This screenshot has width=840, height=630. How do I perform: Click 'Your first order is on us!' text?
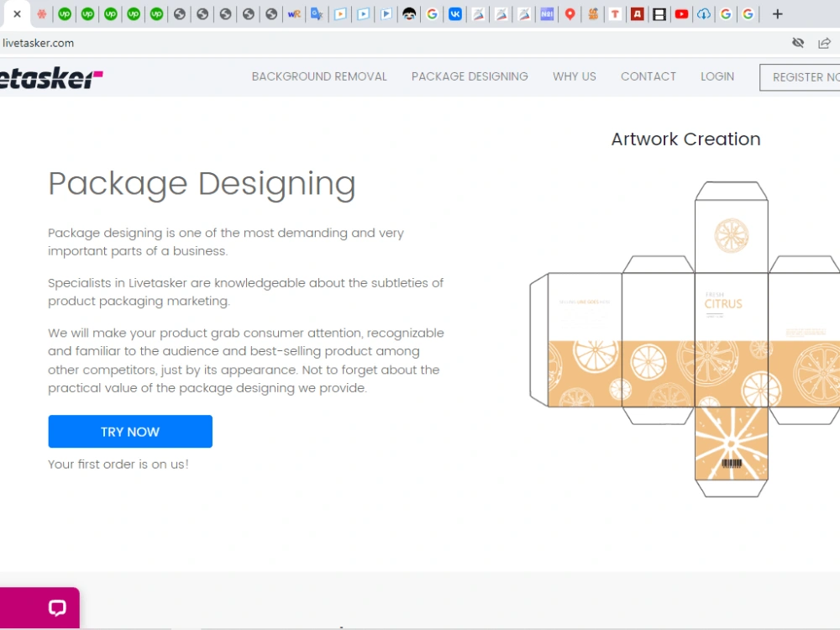pyautogui.click(x=118, y=464)
